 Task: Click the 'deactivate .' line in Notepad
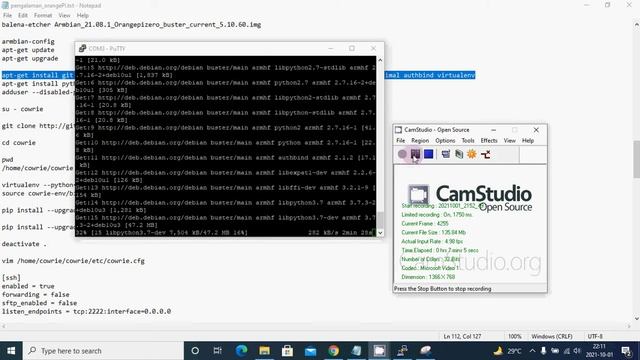click(x=24, y=244)
